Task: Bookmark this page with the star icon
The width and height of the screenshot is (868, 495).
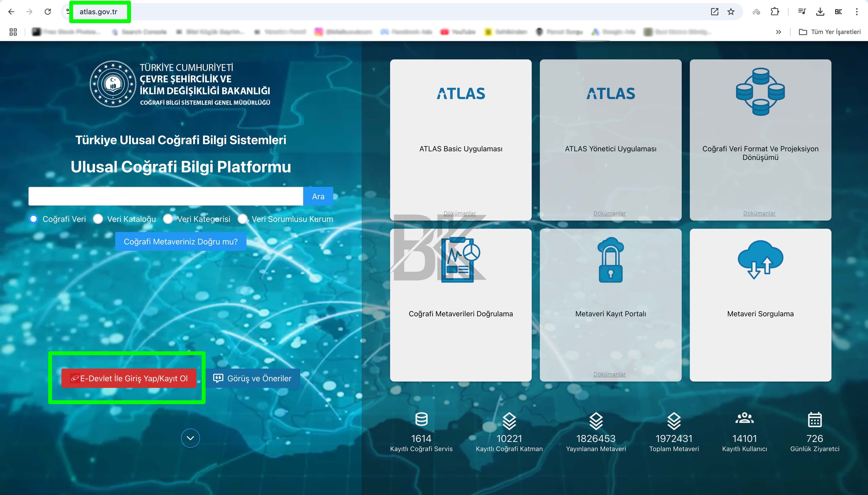Action: (731, 12)
